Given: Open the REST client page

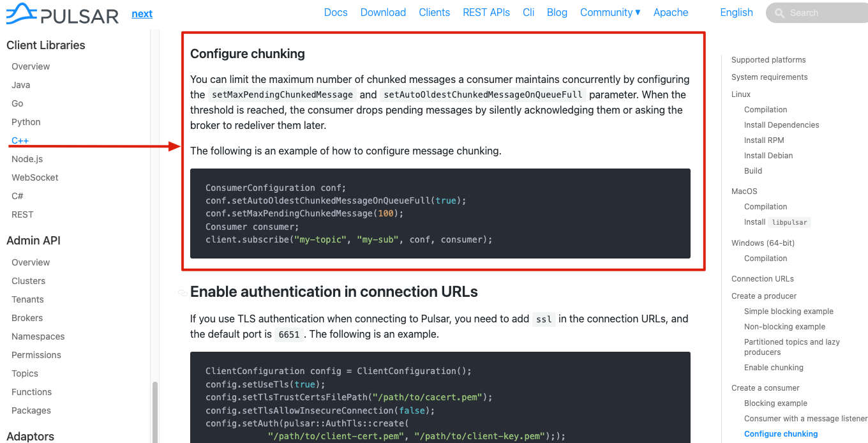Looking at the screenshot, I should coord(22,214).
